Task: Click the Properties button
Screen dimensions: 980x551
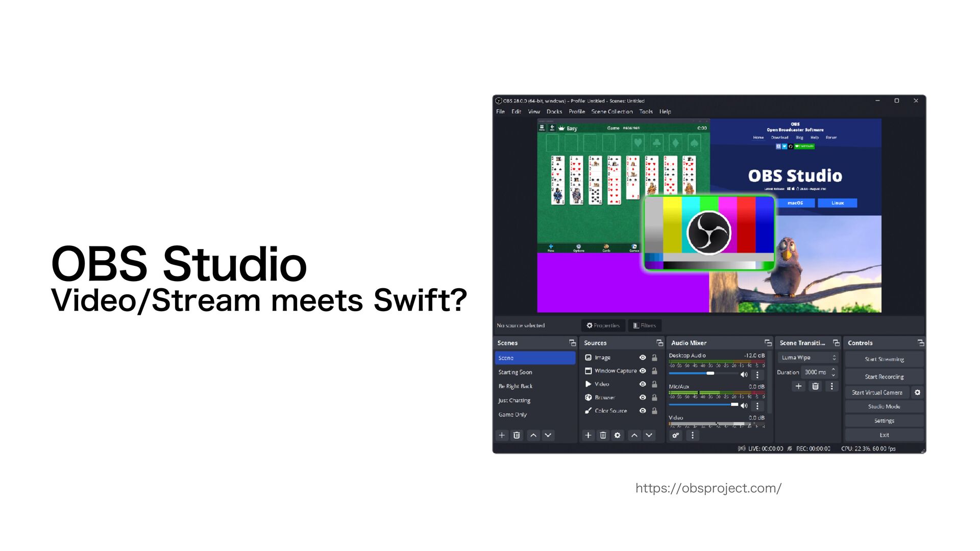Action: point(603,325)
